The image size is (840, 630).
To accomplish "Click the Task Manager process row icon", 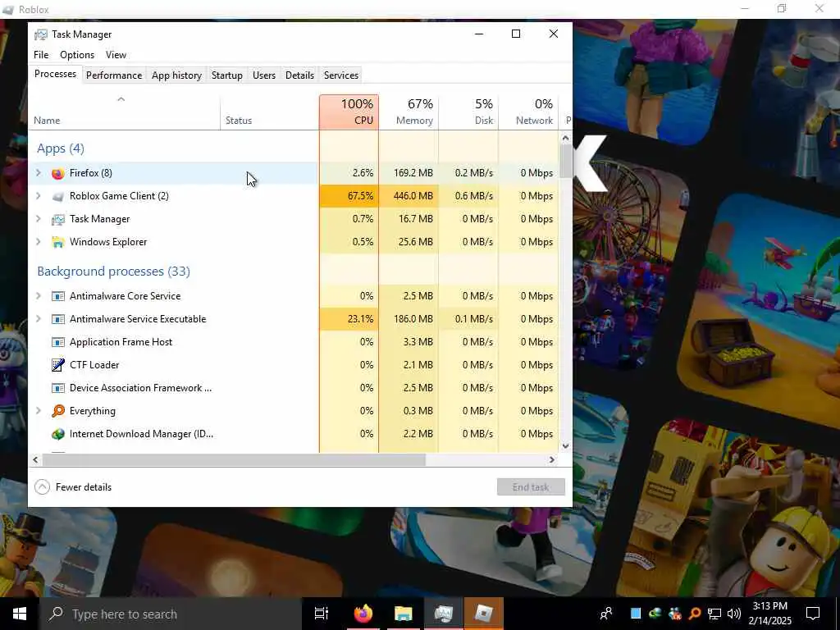I will (x=58, y=219).
